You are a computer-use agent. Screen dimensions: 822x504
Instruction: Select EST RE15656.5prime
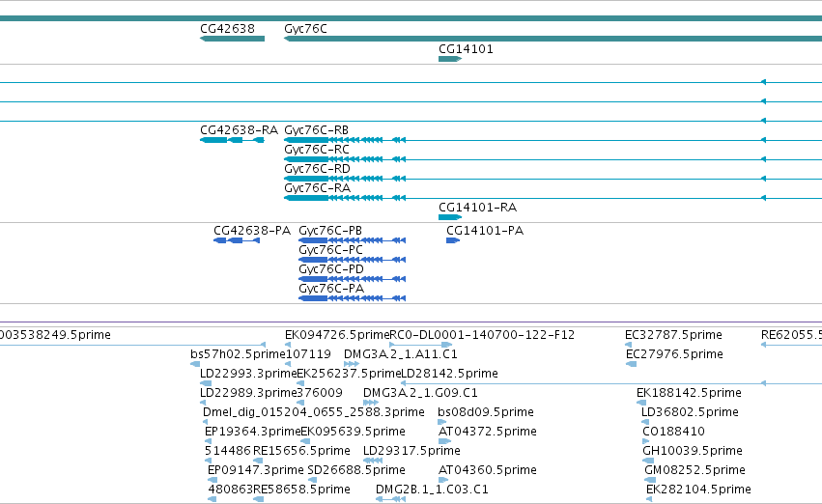point(301,451)
